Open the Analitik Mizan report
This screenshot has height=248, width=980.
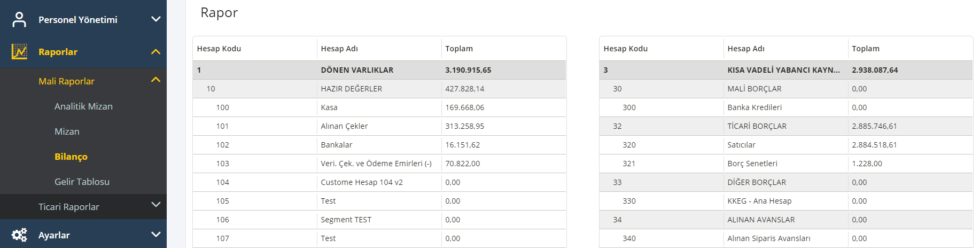[x=83, y=106]
